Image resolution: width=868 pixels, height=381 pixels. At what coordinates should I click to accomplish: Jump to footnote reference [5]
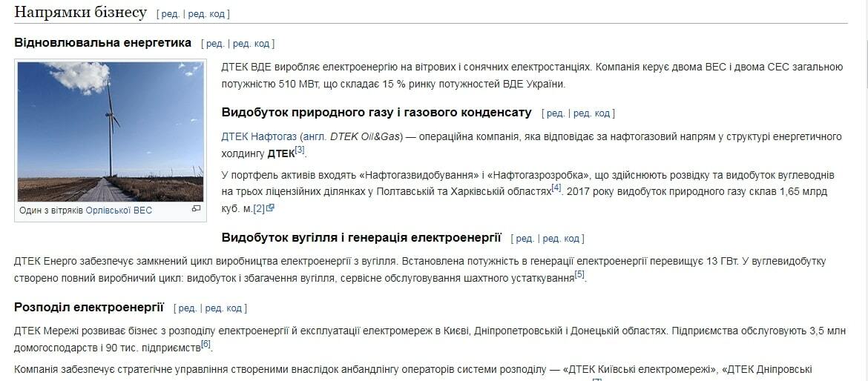pos(579,274)
